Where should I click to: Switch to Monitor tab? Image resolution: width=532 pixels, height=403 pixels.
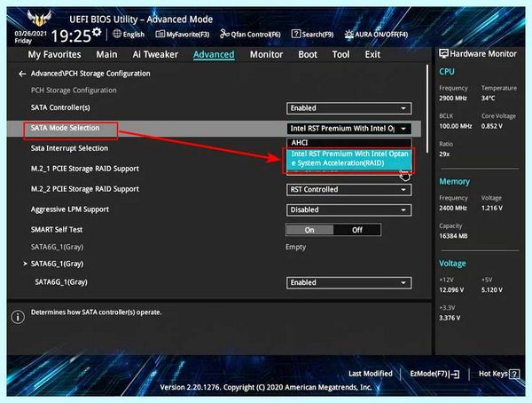click(x=266, y=54)
